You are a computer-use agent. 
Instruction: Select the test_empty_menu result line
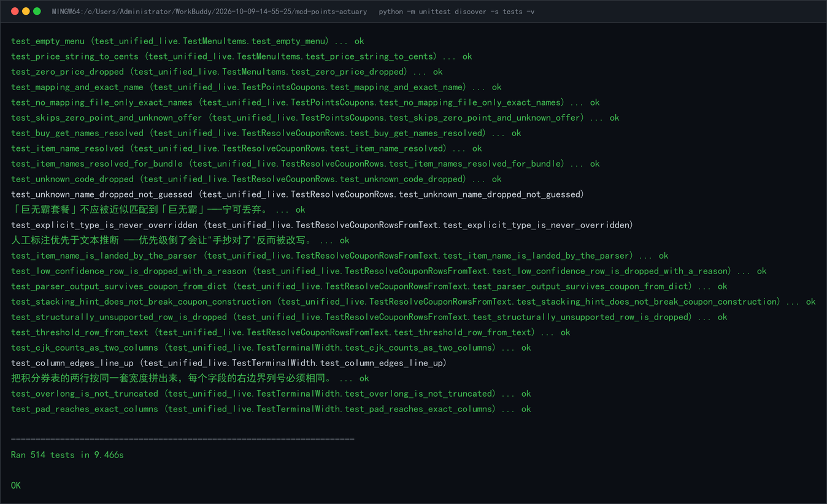pos(187,41)
